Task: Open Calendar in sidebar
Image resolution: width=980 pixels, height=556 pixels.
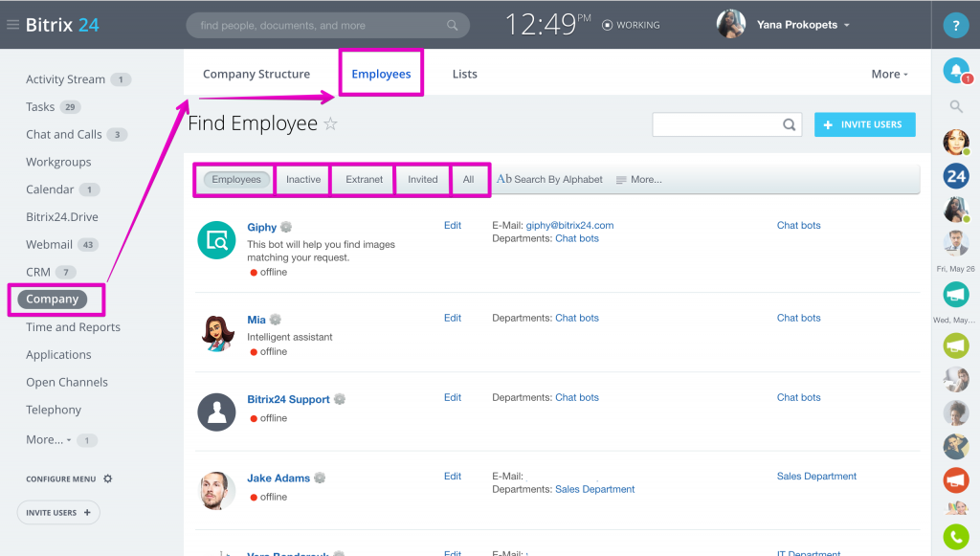Action: pyautogui.click(x=50, y=189)
